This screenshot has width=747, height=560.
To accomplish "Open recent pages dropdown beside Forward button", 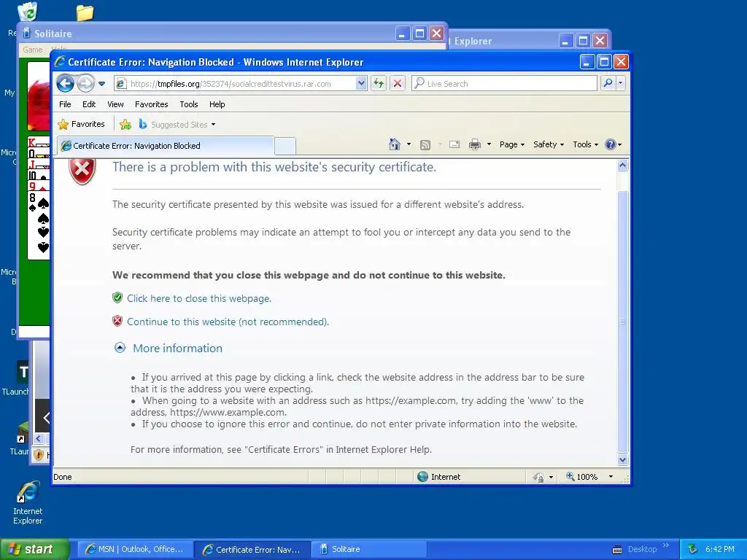I will pyautogui.click(x=102, y=84).
